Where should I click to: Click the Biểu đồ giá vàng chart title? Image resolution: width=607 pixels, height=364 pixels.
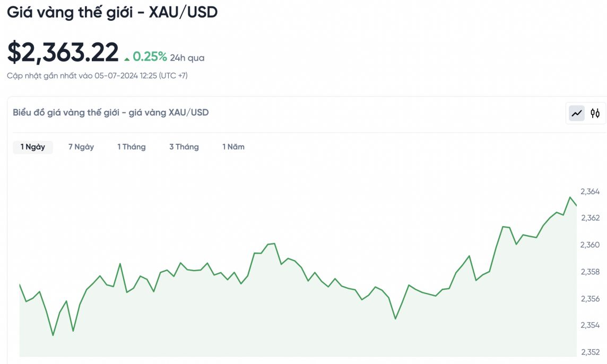coord(110,112)
